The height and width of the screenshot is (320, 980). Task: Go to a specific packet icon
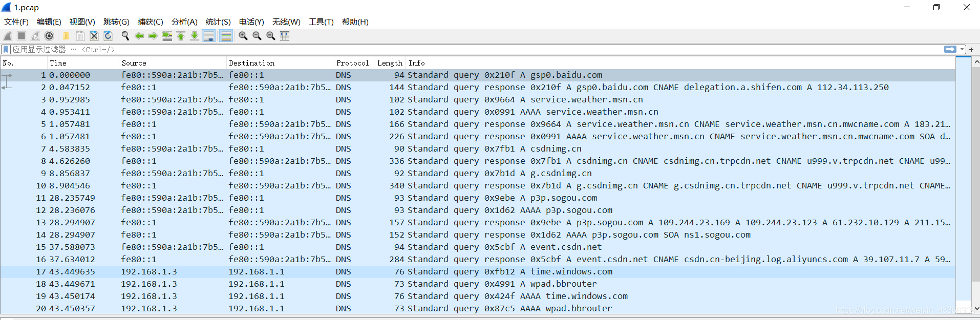coord(167,36)
